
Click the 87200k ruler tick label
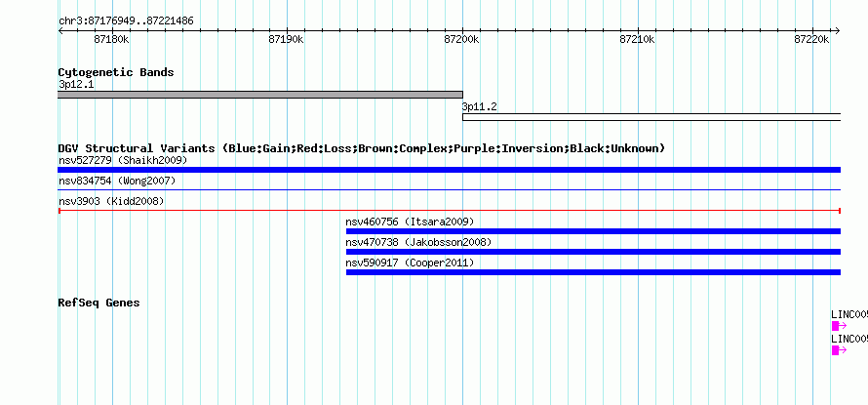coord(461,39)
